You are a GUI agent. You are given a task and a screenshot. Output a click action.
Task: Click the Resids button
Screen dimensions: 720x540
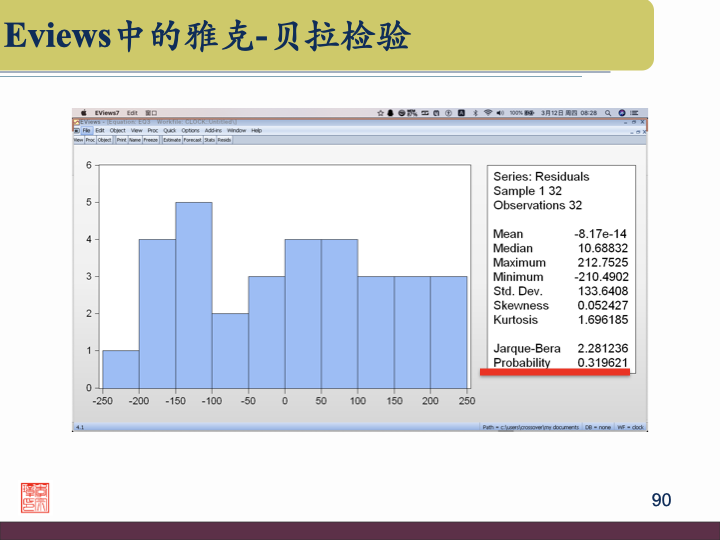click(x=225, y=140)
